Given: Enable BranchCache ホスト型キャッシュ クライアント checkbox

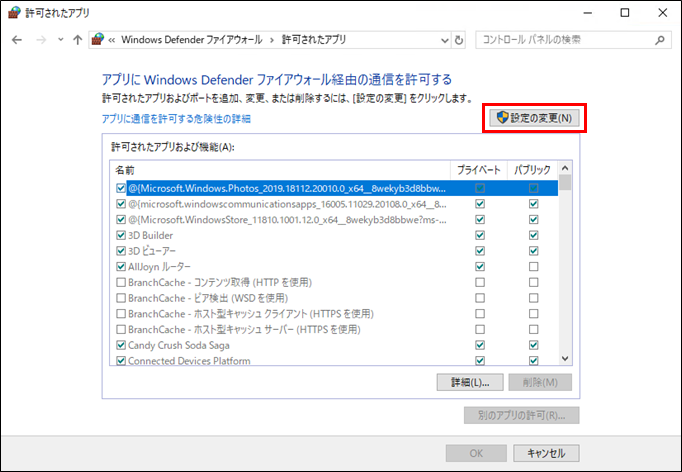Looking at the screenshot, I should (x=121, y=314).
